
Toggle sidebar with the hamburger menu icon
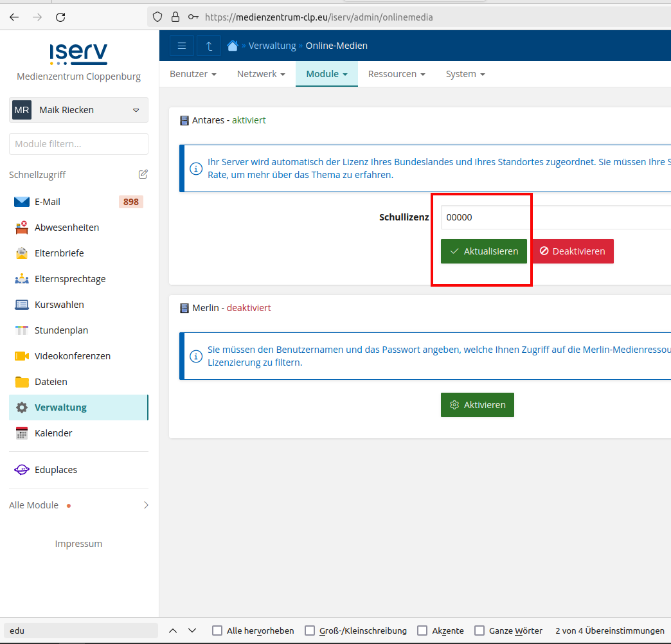pos(182,46)
